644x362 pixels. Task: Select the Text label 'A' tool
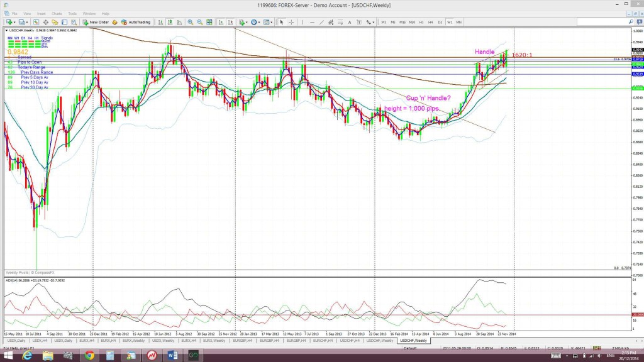click(x=350, y=22)
